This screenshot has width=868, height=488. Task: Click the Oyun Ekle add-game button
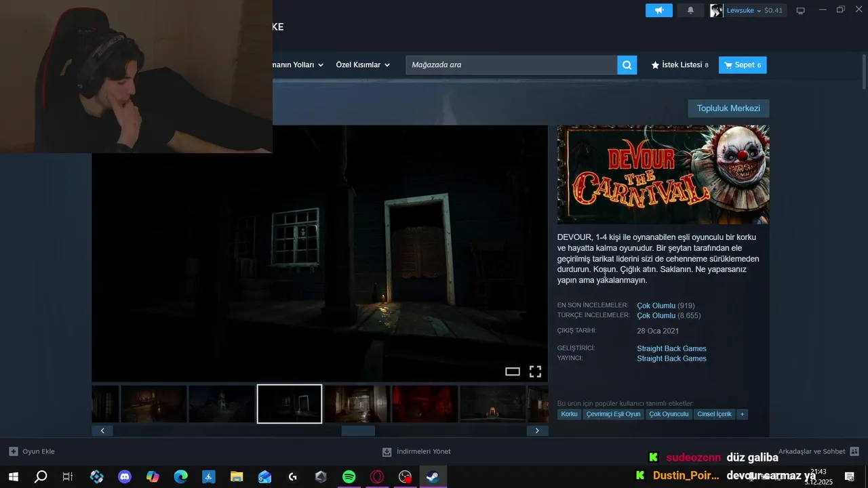click(32, 451)
